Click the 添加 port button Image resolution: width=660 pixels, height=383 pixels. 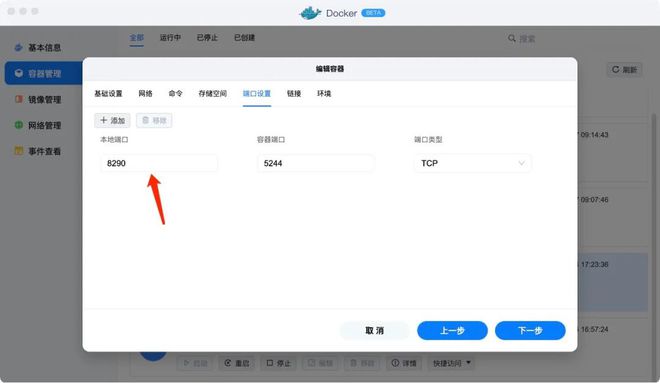[112, 120]
